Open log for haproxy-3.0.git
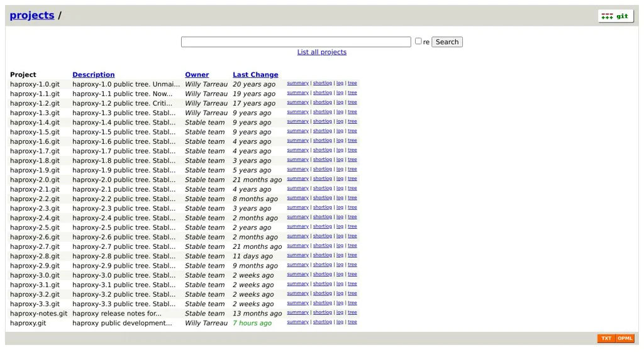Image resolution: width=644 pixels, height=362 pixels. point(340,274)
